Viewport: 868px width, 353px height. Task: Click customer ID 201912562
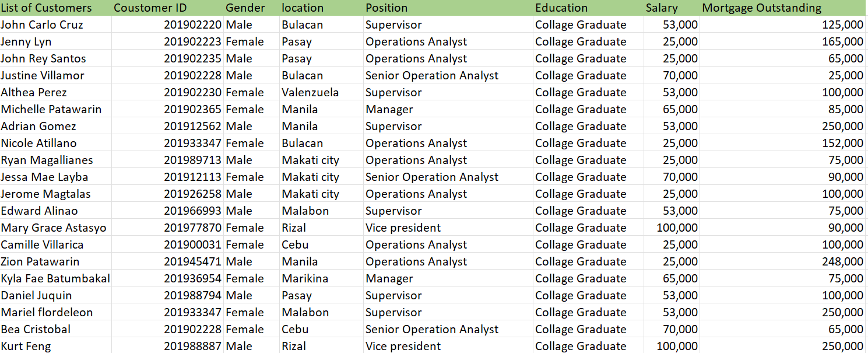(x=167, y=126)
